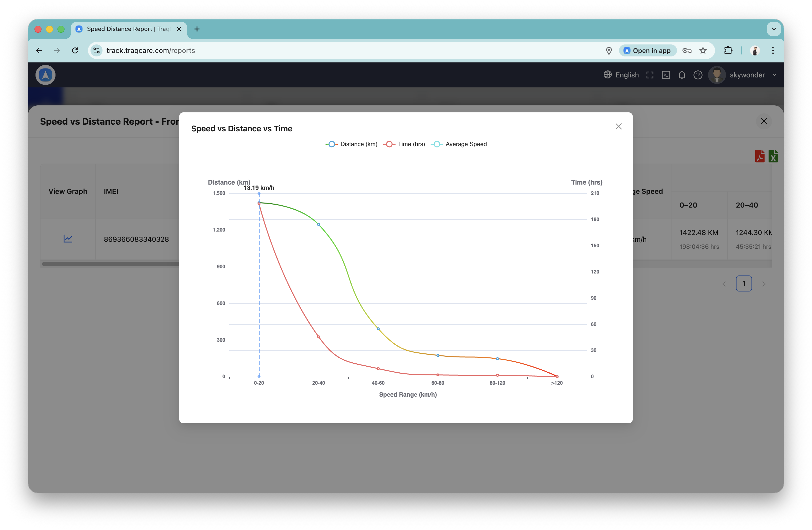Viewport: 812px width, 530px height.
Task: Close the Speed Distance Report tab
Action: tap(178, 29)
